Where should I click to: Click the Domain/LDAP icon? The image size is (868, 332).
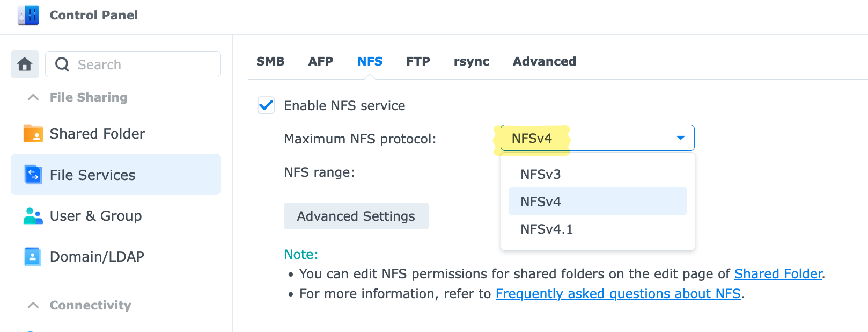tap(33, 257)
